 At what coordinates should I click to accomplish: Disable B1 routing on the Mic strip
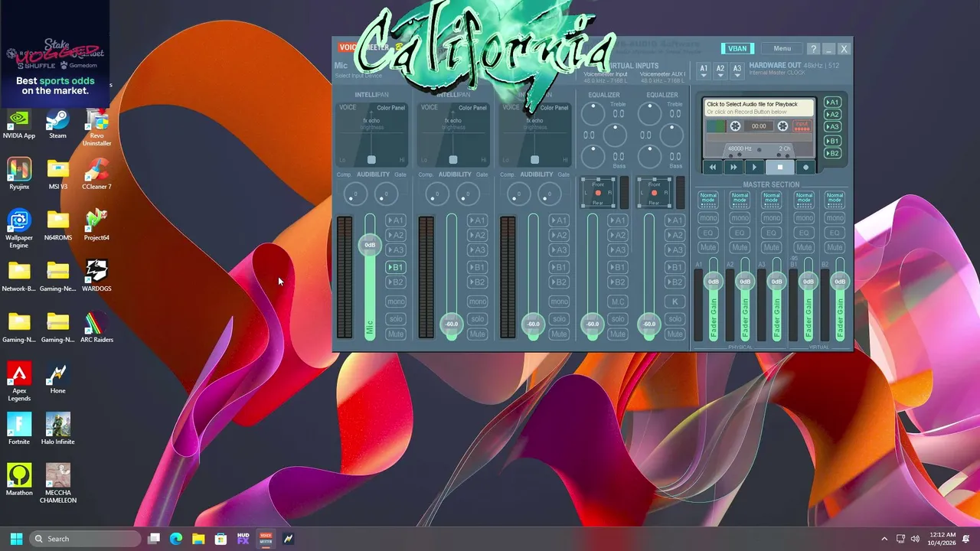[x=395, y=267]
